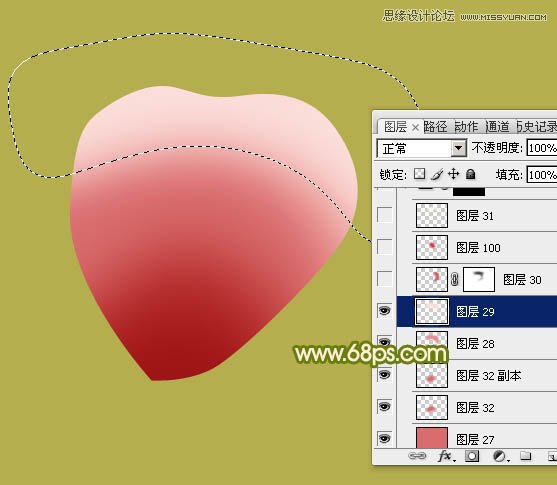Click the 图层 32 副本 thumbnail

click(432, 375)
